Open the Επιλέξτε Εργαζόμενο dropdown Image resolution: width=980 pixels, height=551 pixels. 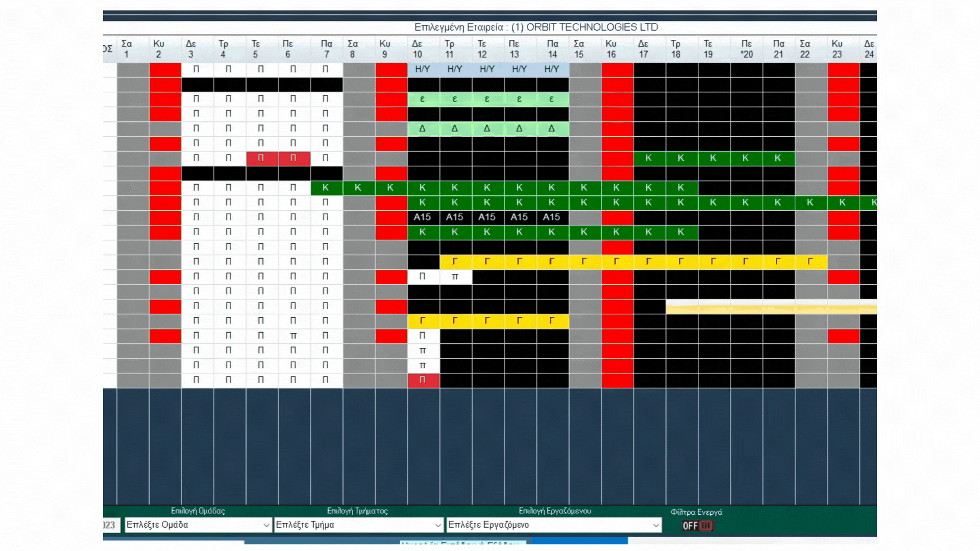554,525
